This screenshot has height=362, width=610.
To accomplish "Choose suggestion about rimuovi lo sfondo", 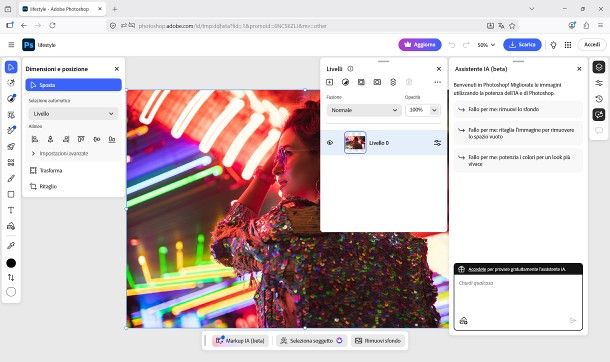I will click(518, 109).
